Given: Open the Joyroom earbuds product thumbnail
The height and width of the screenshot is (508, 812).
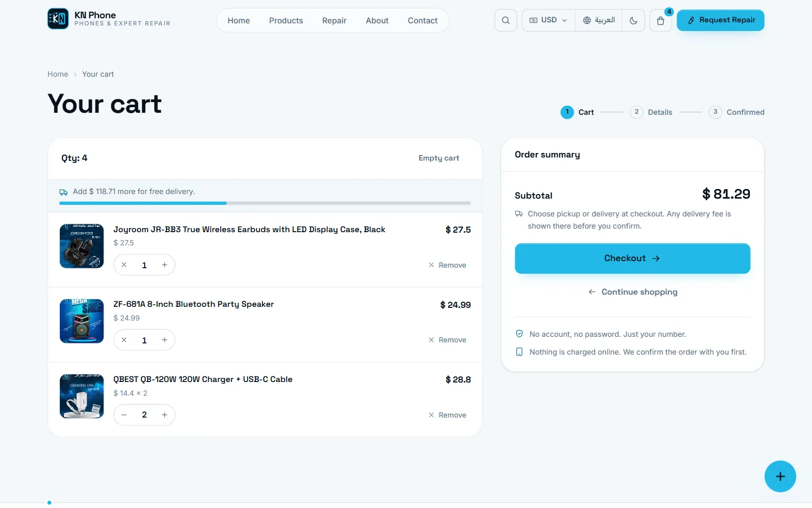Looking at the screenshot, I should 82,246.
